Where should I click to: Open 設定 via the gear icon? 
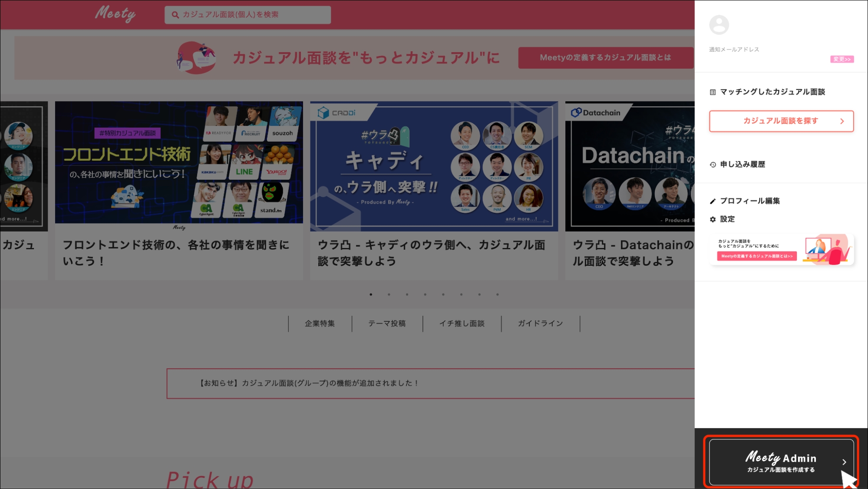click(x=713, y=219)
